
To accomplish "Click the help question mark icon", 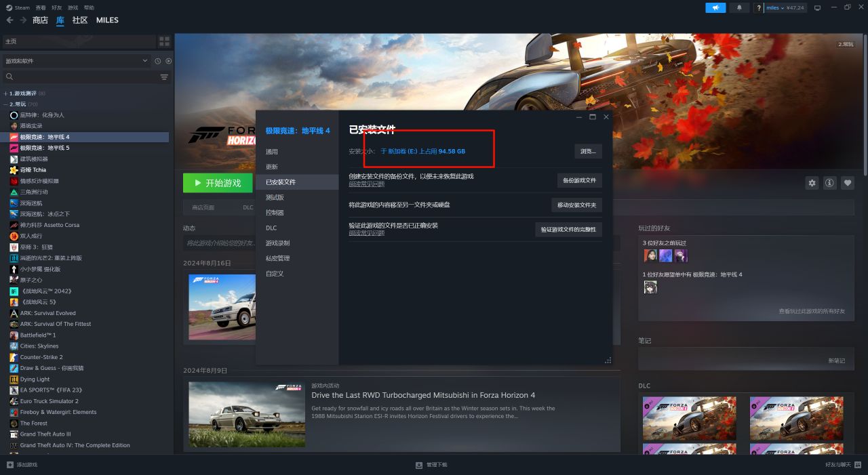I will click(758, 7).
